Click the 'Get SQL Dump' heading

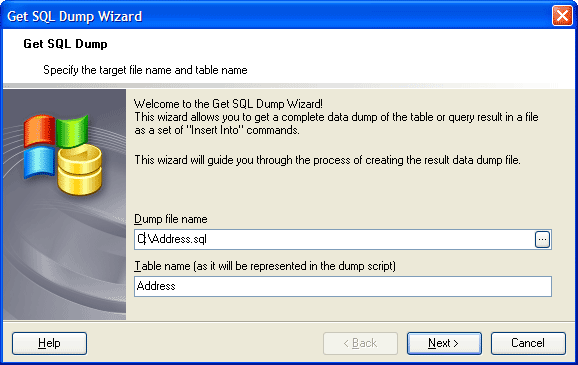(x=65, y=44)
